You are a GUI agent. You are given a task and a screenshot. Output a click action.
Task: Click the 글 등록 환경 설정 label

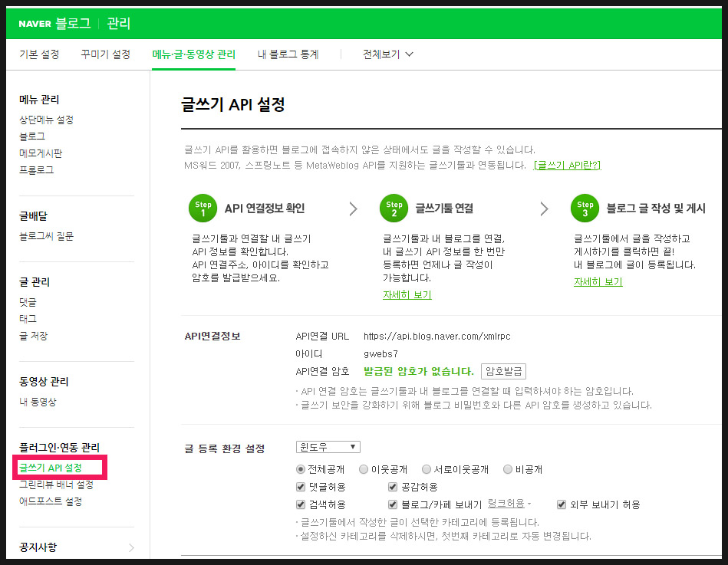click(x=225, y=448)
